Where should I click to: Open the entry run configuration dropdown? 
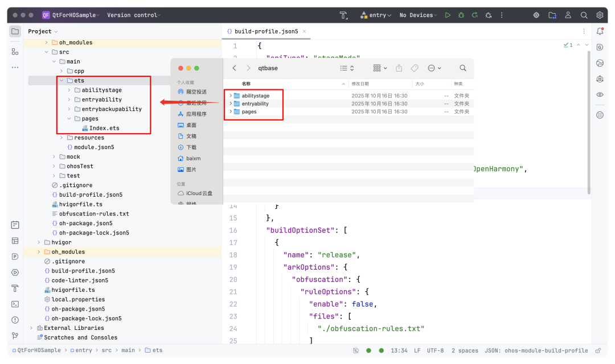coord(375,15)
